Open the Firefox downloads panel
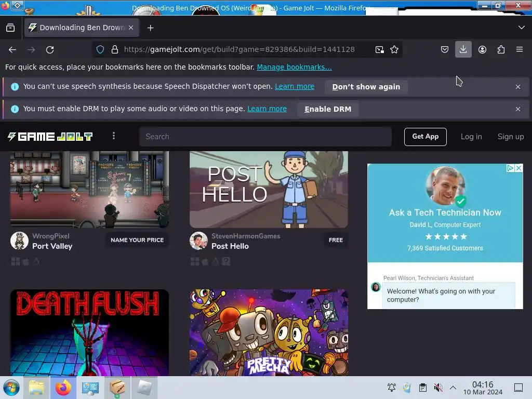The image size is (532, 399). click(463, 49)
